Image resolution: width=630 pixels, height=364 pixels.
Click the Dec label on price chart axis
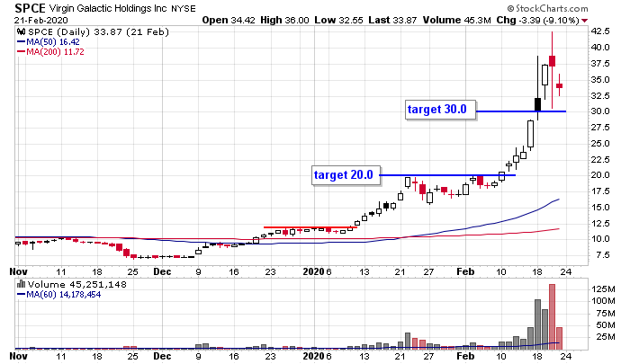[162, 271]
